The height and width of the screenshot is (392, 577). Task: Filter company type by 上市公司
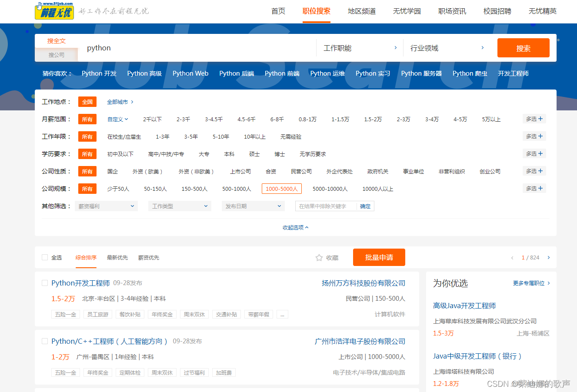240,171
